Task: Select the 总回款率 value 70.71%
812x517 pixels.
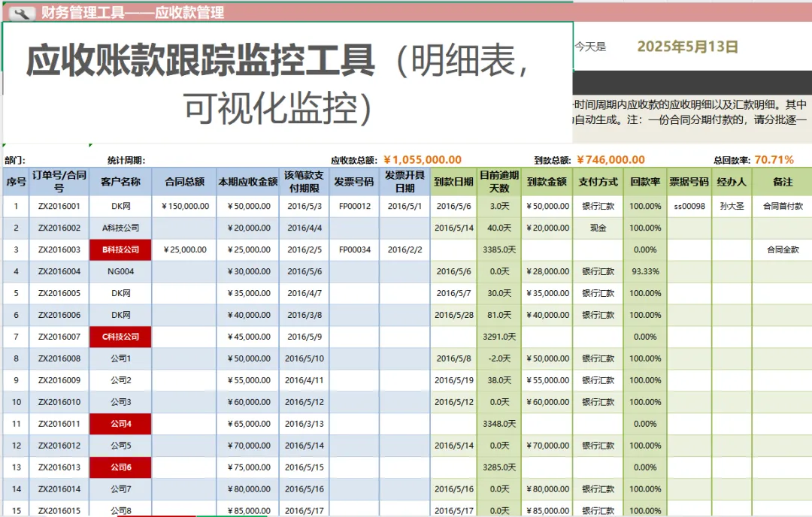Action: click(774, 160)
